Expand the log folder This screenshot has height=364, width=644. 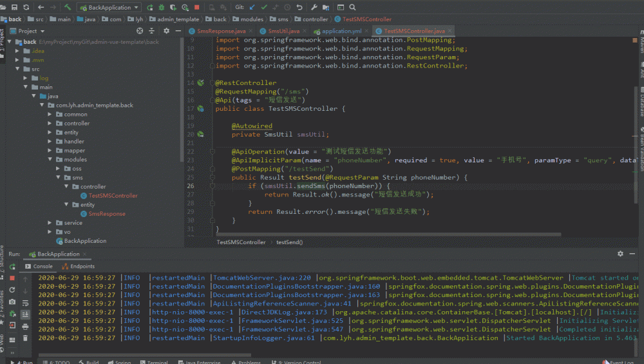coord(25,78)
